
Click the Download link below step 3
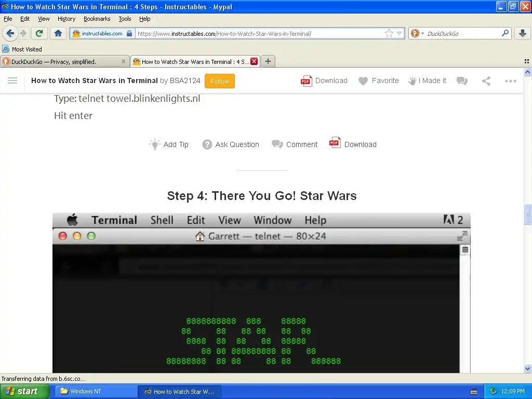point(353,143)
